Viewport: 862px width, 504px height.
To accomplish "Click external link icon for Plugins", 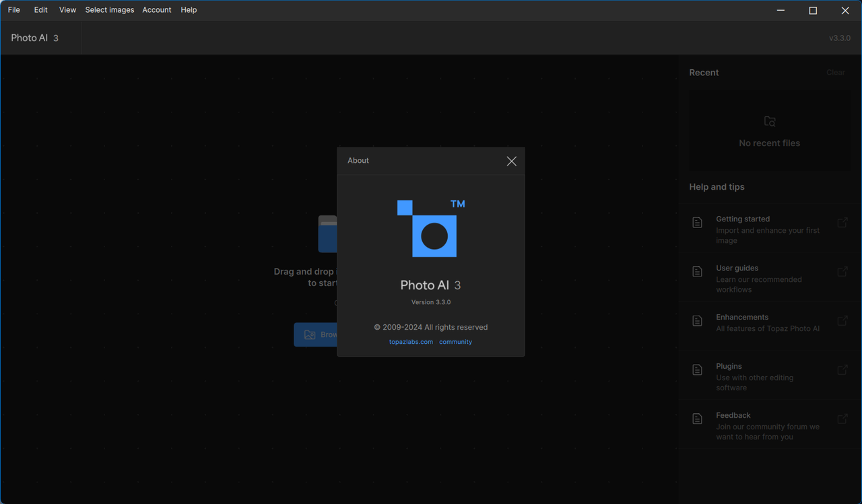I will click(842, 369).
